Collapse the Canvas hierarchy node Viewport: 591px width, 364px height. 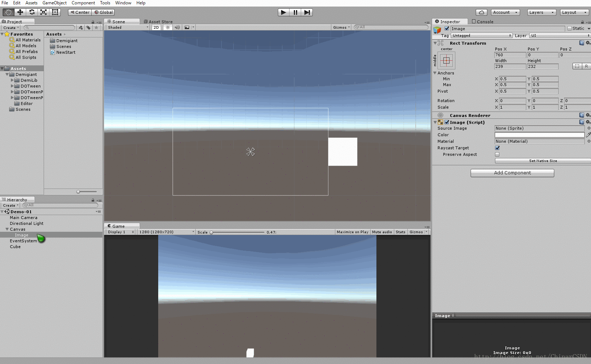pos(7,229)
